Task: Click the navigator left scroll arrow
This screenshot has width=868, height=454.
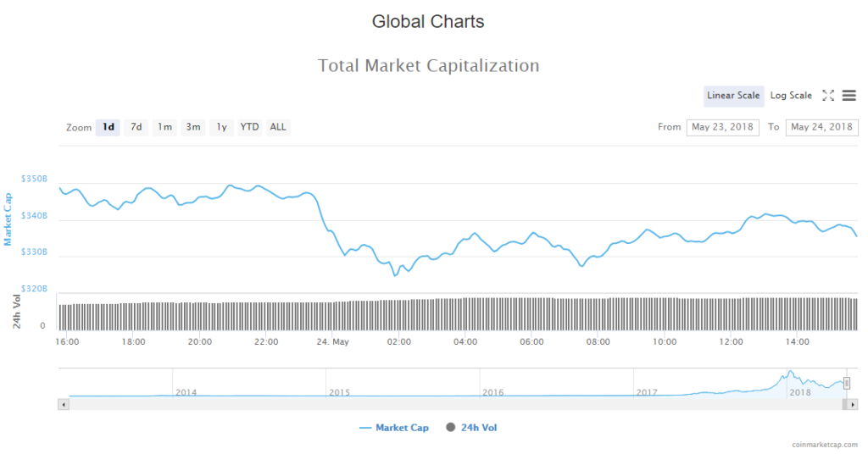Action: (x=63, y=405)
